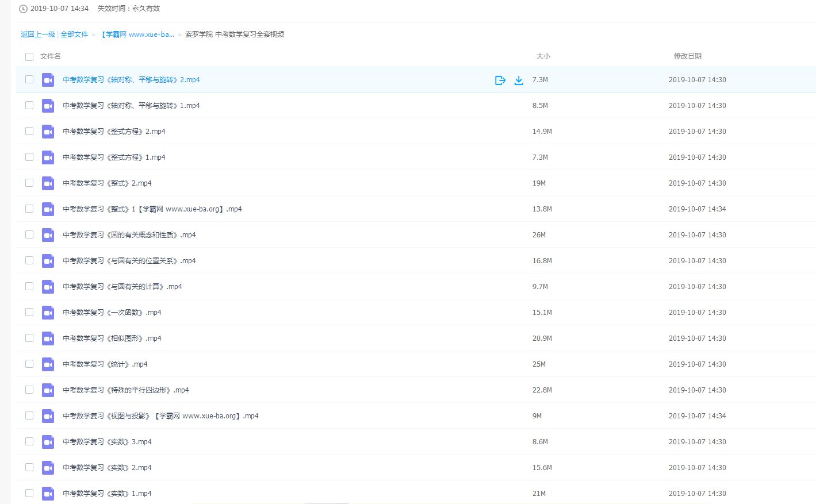This screenshot has height=504, width=816.
Task: Mark checkbox of 《统计》.mp4
Action: pos(29,364)
